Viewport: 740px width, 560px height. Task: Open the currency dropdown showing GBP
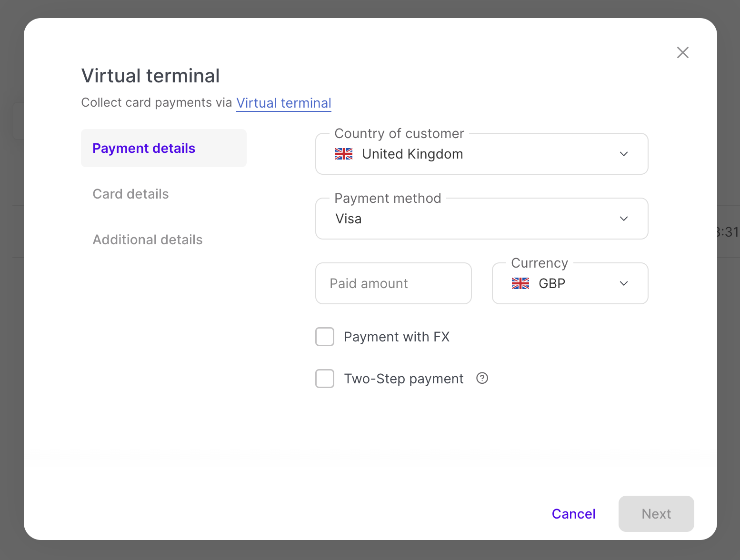[x=569, y=284]
